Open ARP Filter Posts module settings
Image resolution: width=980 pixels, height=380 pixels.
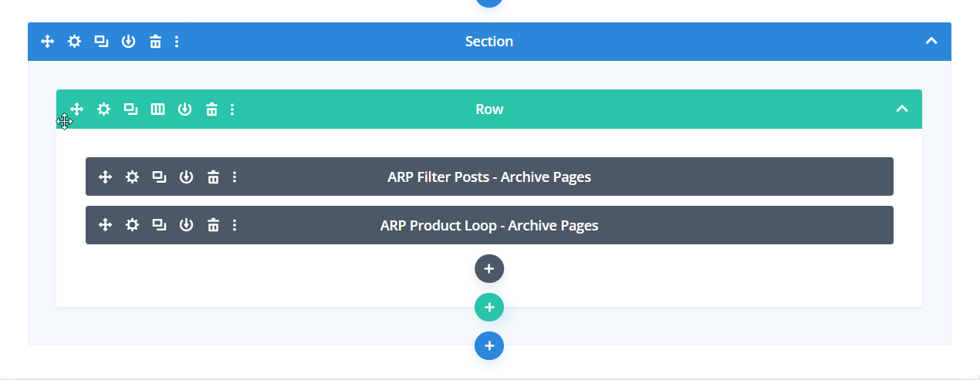click(x=133, y=177)
